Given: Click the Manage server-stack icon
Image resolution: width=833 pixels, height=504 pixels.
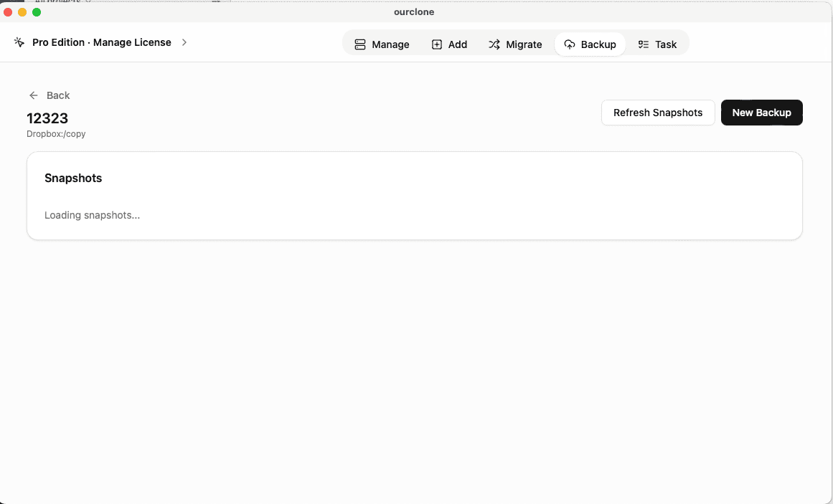Looking at the screenshot, I should [360, 44].
